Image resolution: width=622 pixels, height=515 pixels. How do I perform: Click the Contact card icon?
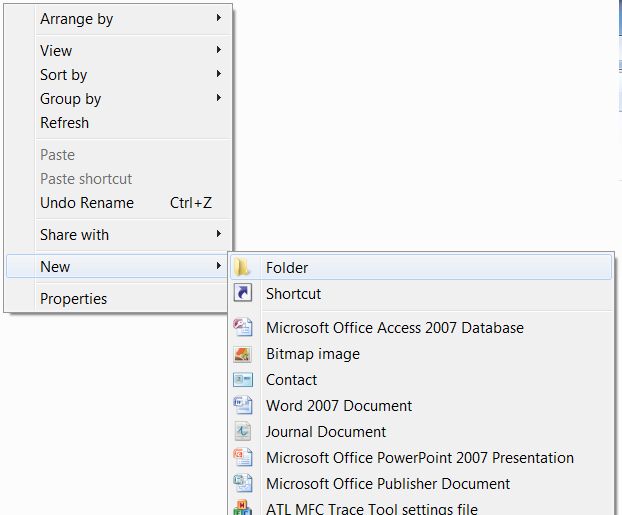point(243,379)
